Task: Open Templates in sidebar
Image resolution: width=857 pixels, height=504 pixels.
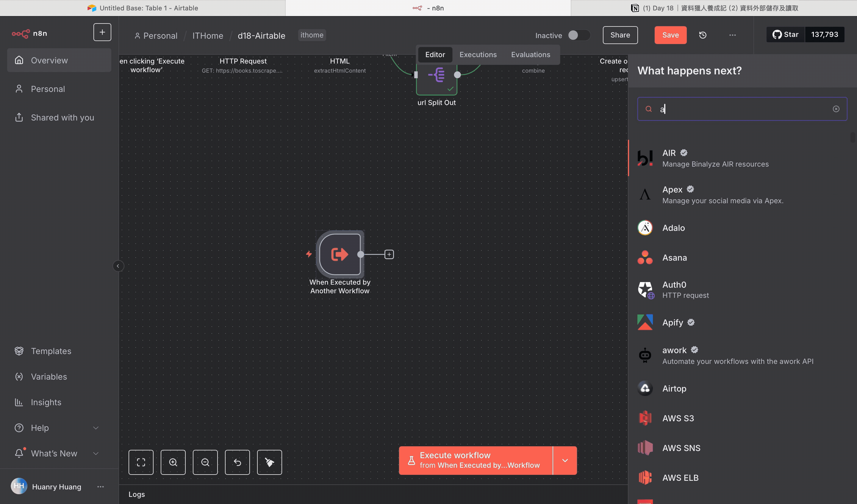Action: pyautogui.click(x=59, y=351)
